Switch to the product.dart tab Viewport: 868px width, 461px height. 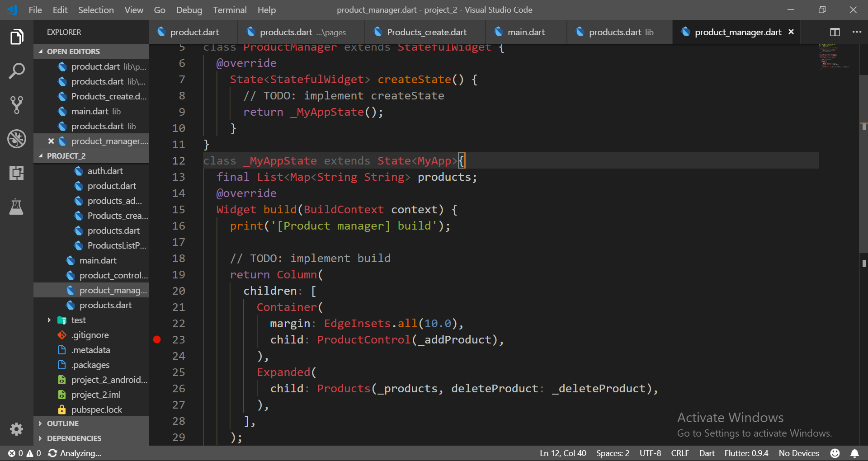(193, 32)
